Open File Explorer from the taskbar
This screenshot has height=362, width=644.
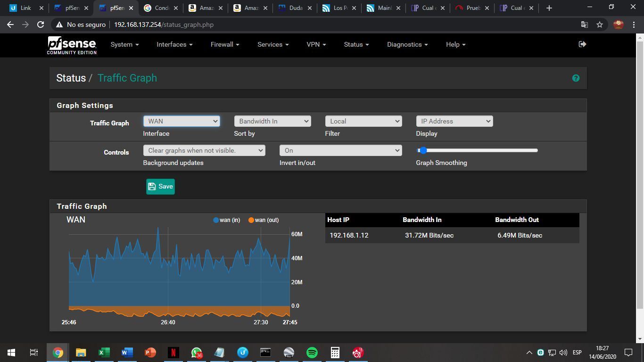81,353
